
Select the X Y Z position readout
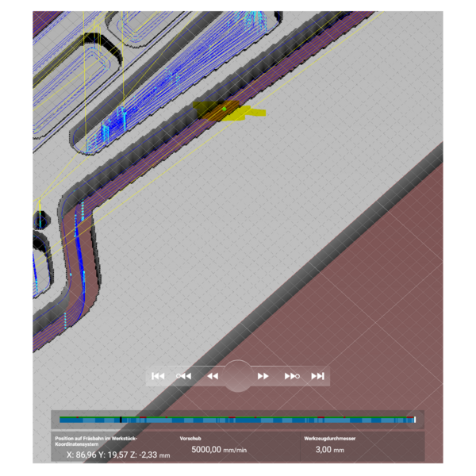[x=118, y=455]
